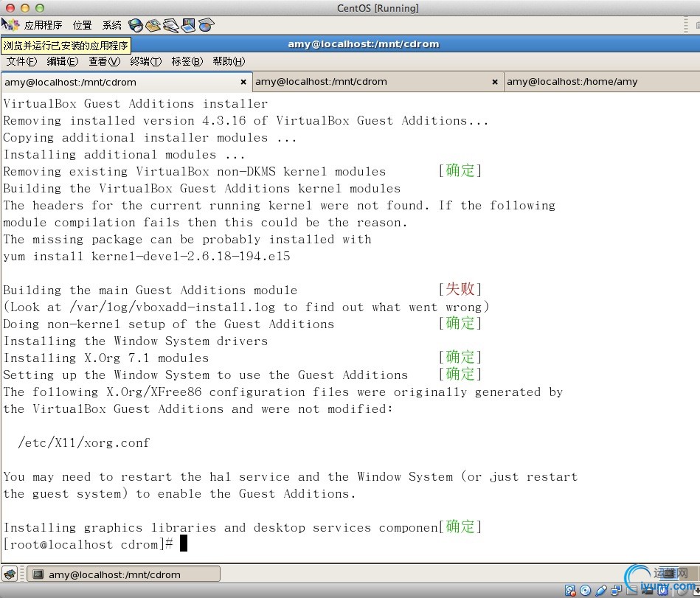Click [确定] beside 'Removing existing VirtualBox non-DKMS'
The image size is (700, 598).
[x=460, y=170]
